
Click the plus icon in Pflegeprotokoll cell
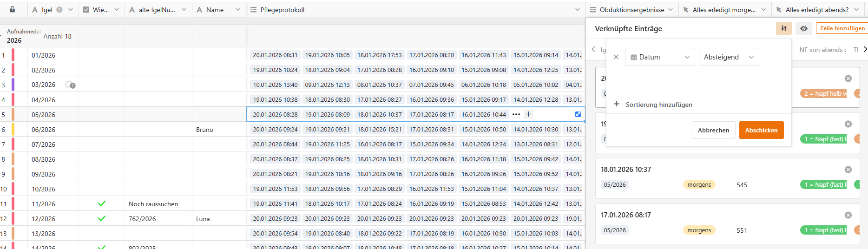coord(528,114)
